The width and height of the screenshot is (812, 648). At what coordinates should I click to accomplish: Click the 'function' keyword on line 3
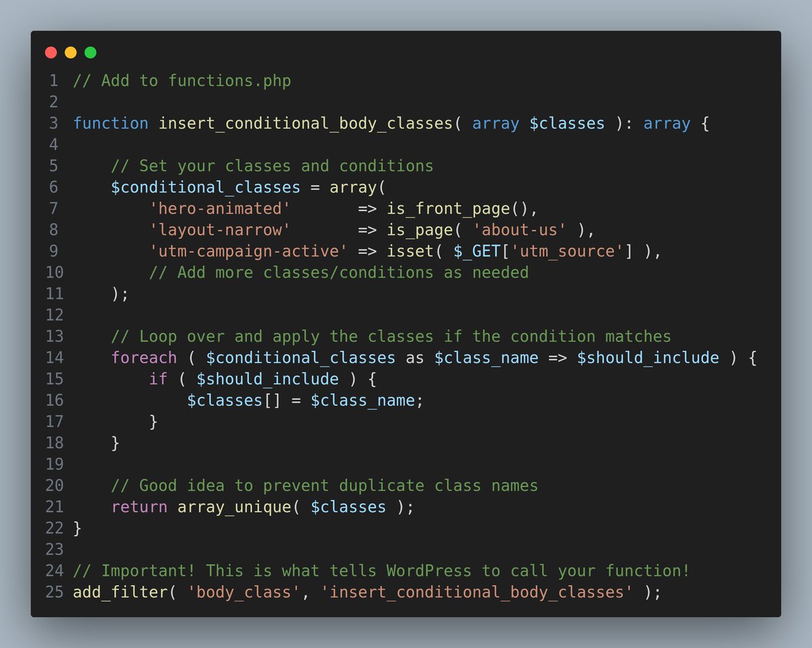pos(110,124)
